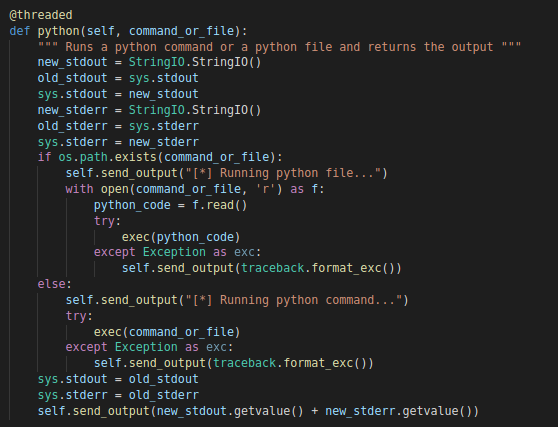Image resolution: width=558 pixels, height=427 pixels.
Task: Click 'new_stdout.getvalue()' in the last line
Action: [230, 411]
